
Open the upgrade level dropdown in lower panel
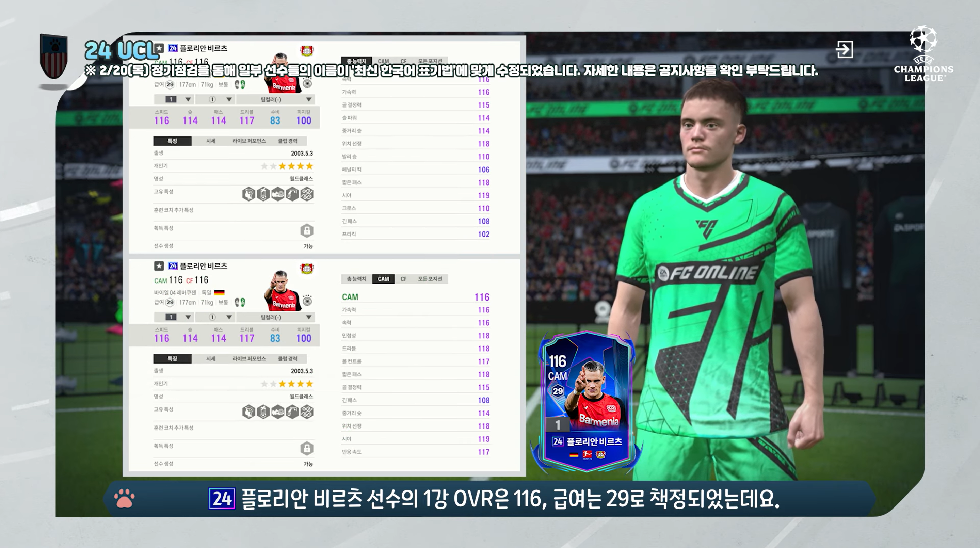[174, 317]
